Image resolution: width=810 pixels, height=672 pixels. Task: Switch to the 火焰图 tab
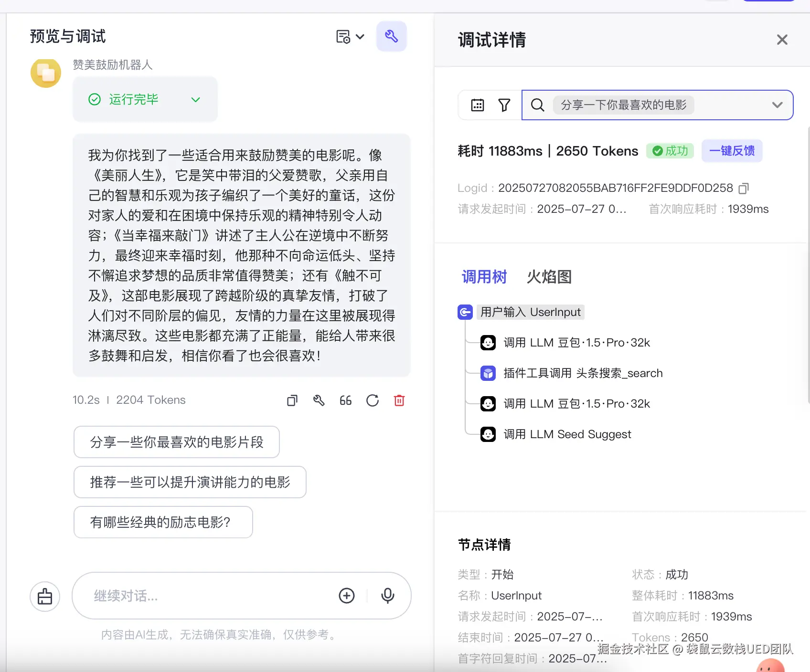pyautogui.click(x=549, y=277)
